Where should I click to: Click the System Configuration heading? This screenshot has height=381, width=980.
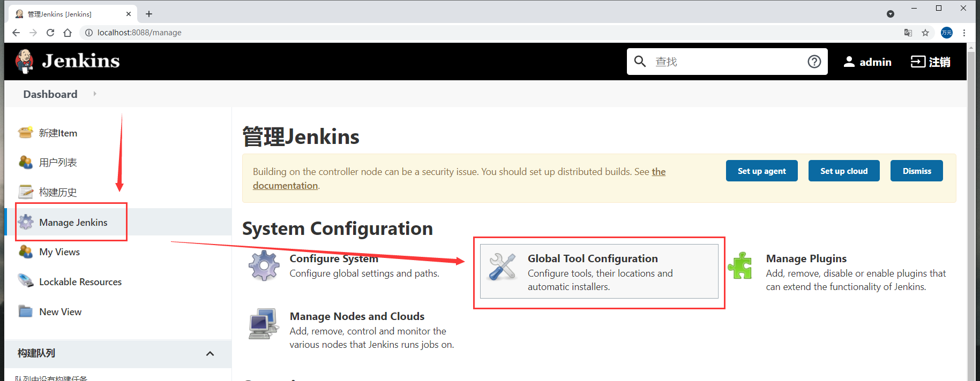point(338,228)
